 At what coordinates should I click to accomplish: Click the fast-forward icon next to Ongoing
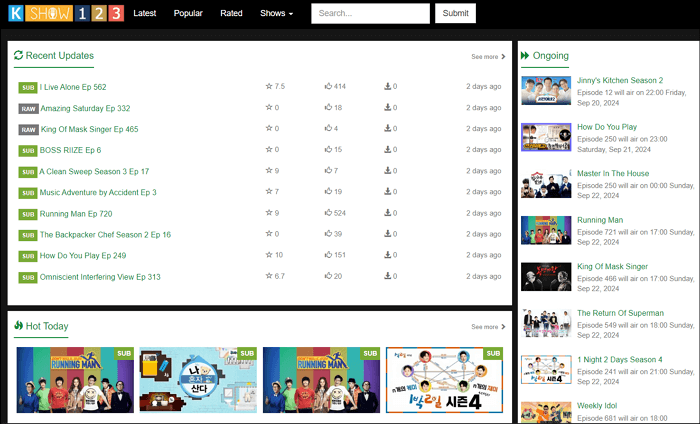point(525,55)
